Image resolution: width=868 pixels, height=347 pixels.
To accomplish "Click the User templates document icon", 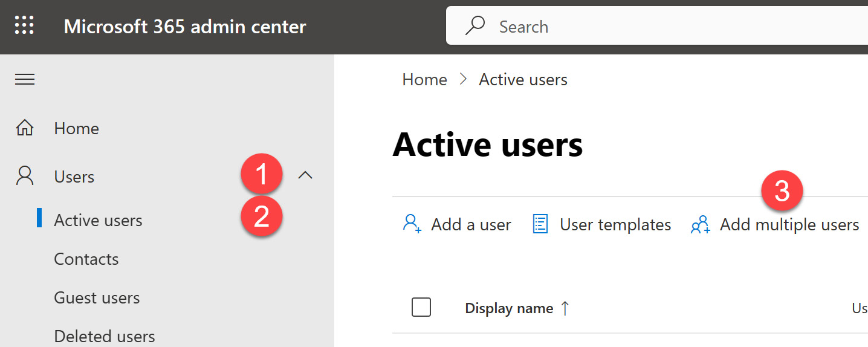I will 540,224.
